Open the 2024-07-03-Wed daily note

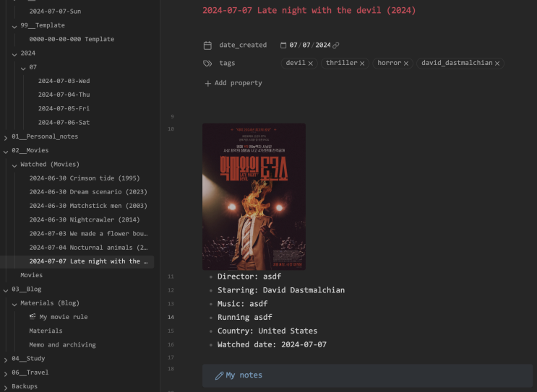coord(64,81)
